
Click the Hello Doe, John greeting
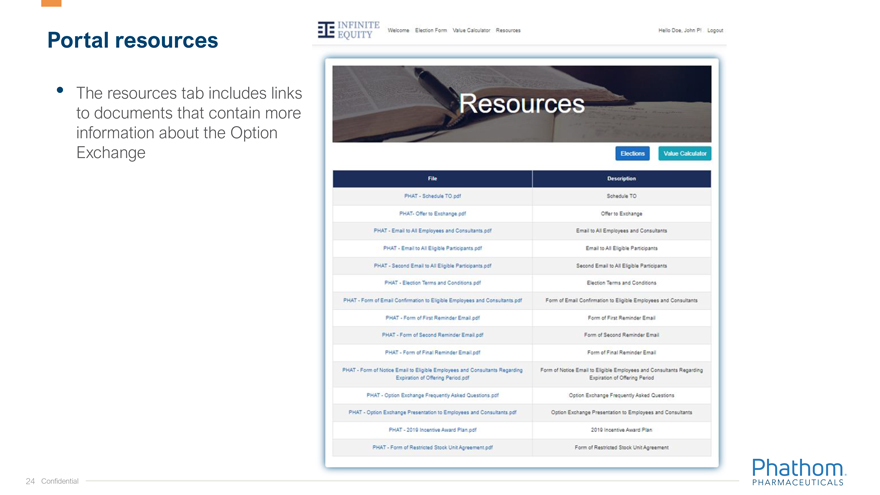point(680,30)
